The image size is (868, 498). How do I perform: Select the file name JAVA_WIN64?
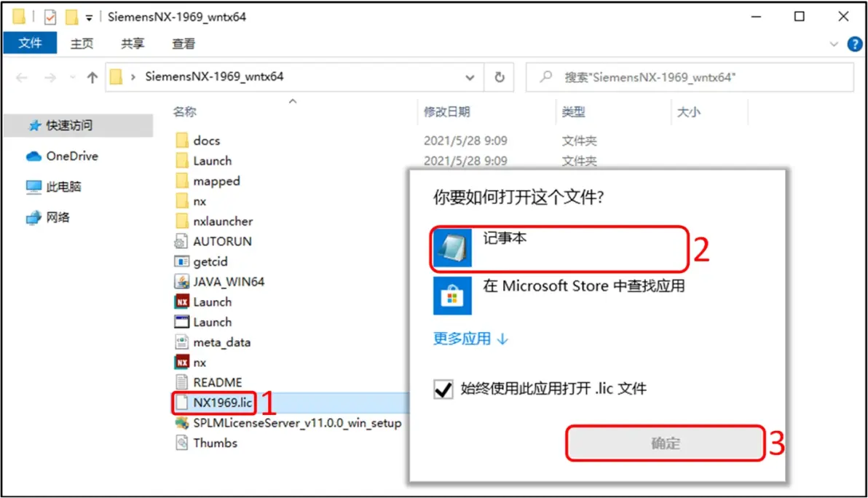229,282
